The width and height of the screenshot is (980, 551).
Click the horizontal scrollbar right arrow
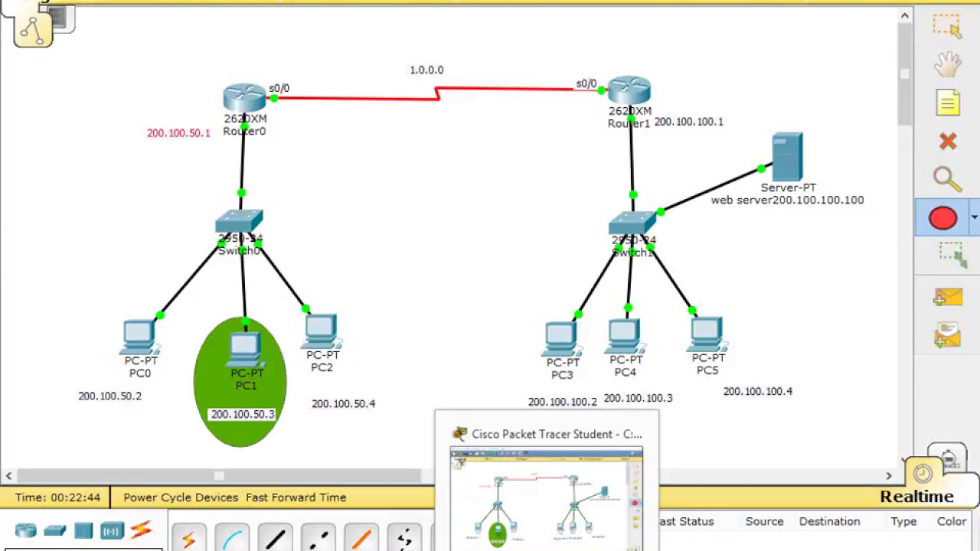889,476
